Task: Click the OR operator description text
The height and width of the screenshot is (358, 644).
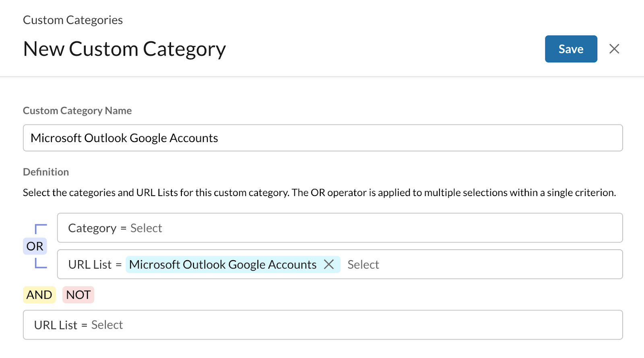Action: pos(319,192)
